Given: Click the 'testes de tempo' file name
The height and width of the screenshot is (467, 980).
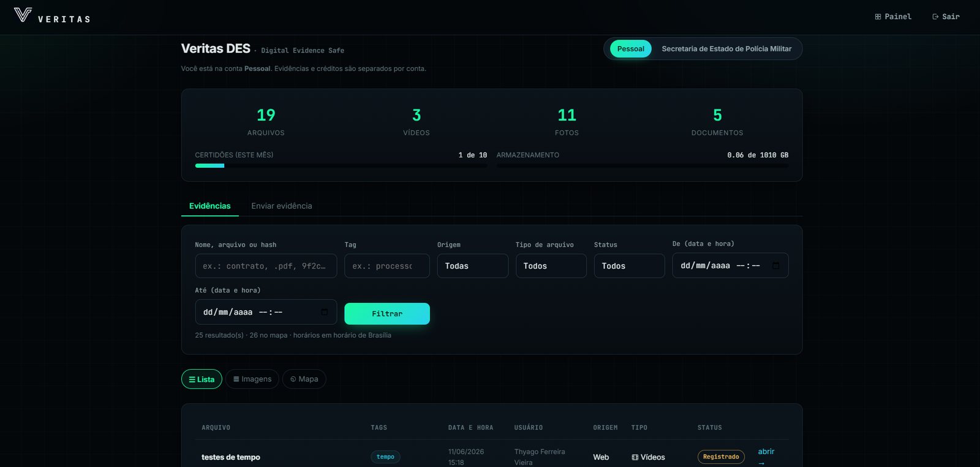Looking at the screenshot, I should point(231,457).
